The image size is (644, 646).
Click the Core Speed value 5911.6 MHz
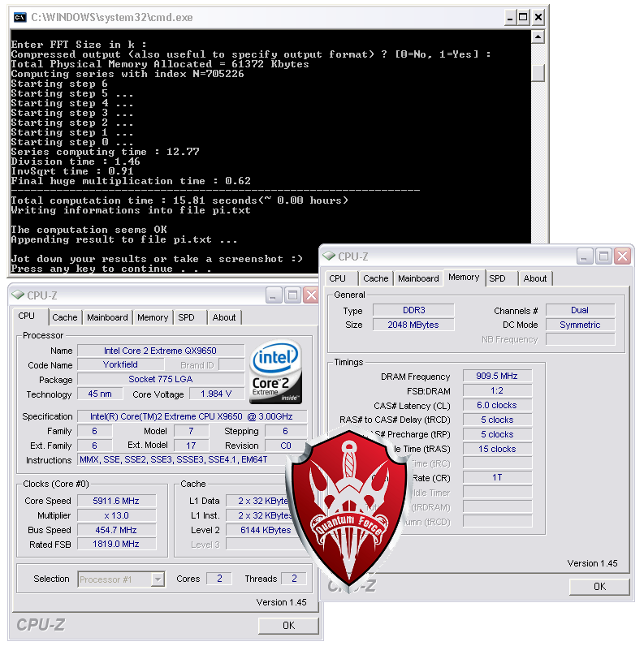click(x=116, y=501)
